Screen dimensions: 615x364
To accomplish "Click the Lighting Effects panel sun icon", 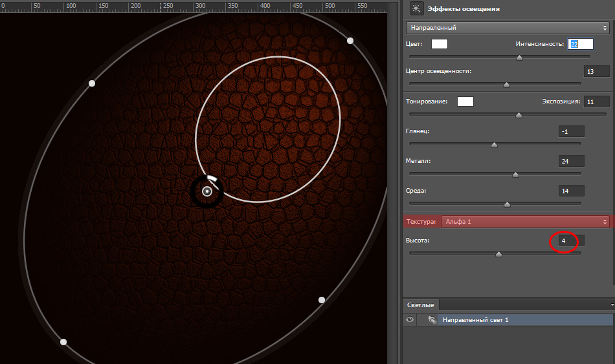I will click(x=416, y=8).
